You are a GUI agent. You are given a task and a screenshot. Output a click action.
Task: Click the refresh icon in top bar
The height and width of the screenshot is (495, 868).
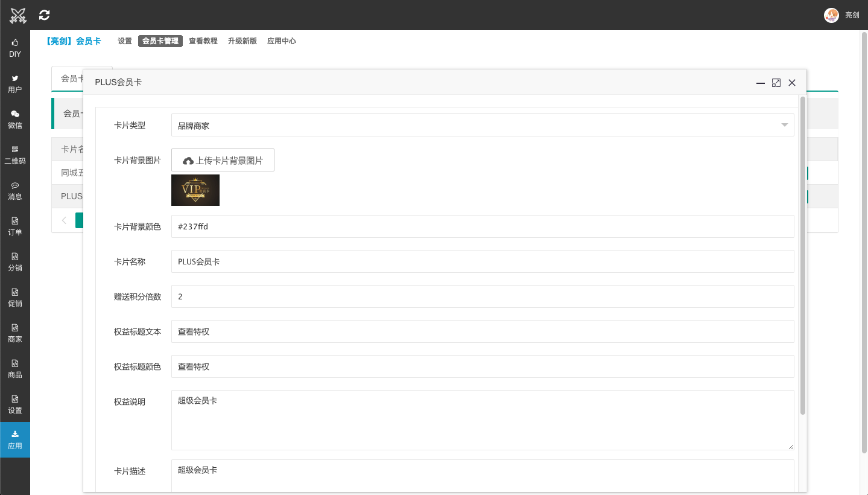[44, 15]
